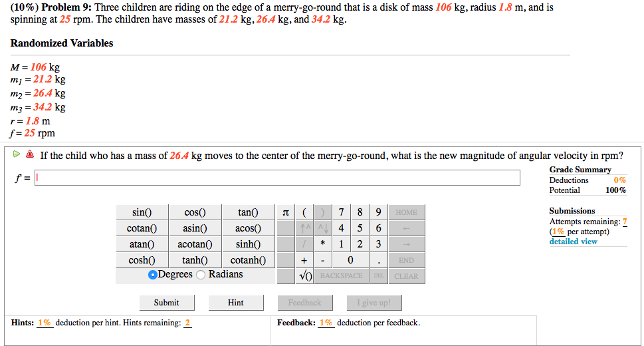Click the decimal point key
Image resolution: width=644 pixels, height=346 pixels.
pos(378,260)
